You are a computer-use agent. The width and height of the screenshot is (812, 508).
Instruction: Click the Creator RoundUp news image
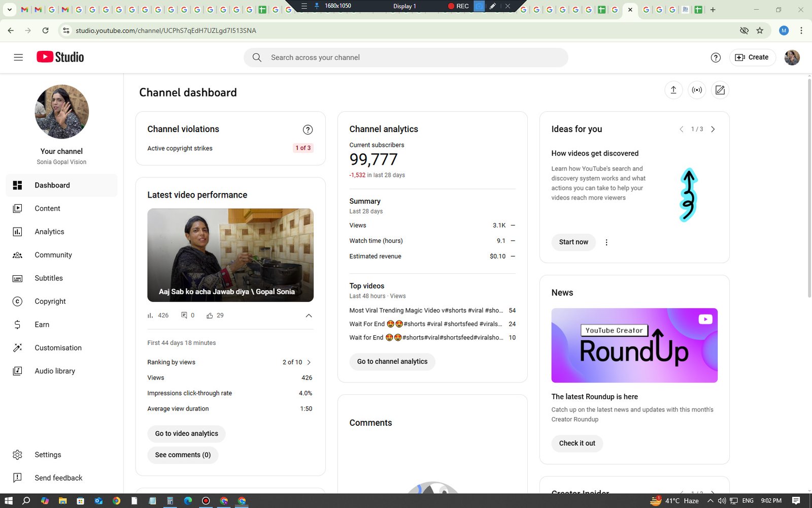[634, 345]
